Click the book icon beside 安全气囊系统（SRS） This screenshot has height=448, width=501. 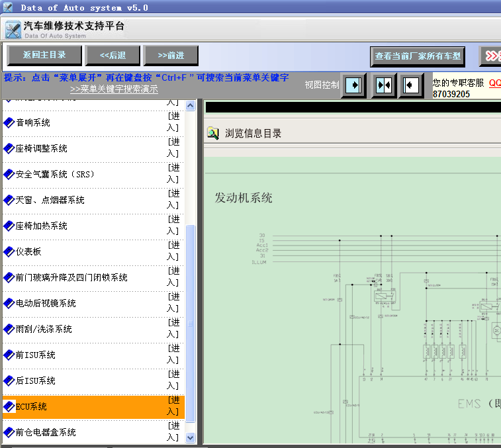pos(9,174)
